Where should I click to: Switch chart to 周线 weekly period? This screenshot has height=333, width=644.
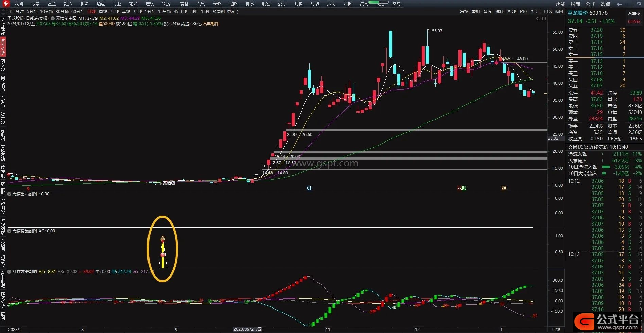click(x=103, y=12)
